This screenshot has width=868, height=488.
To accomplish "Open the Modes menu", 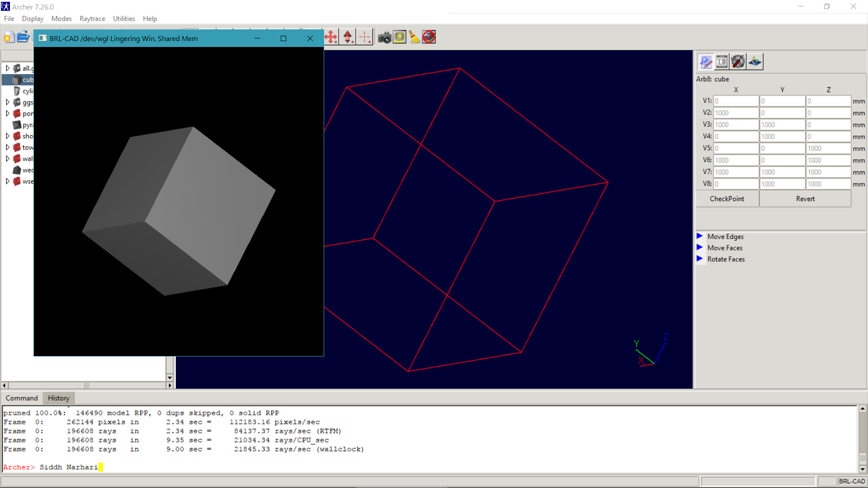I will (61, 19).
